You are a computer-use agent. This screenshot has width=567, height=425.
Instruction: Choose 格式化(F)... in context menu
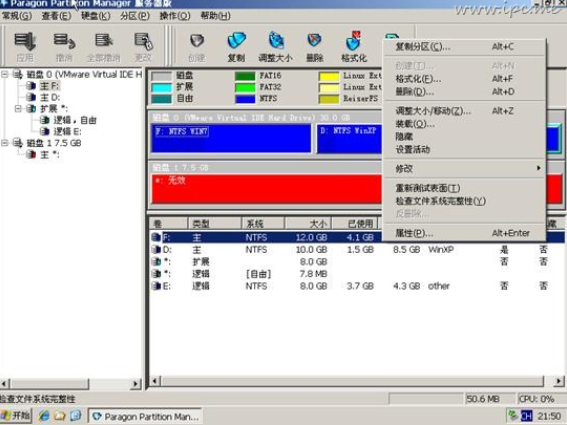click(x=464, y=79)
